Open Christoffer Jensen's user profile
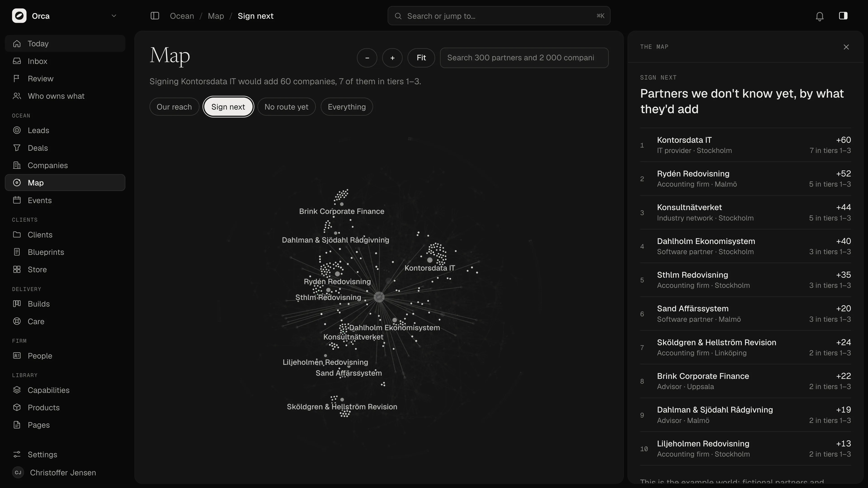This screenshot has height=488, width=868. (x=65, y=472)
